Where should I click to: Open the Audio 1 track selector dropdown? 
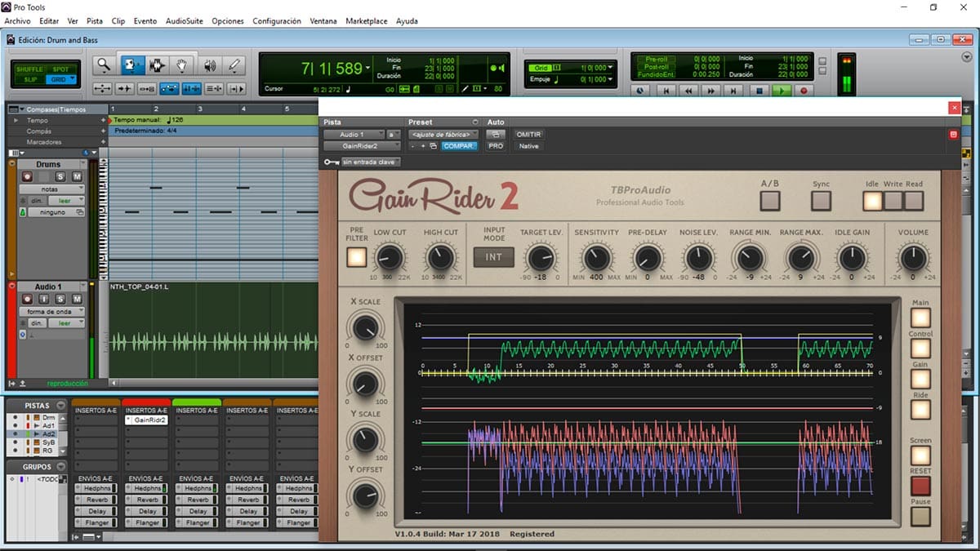tap(353, 135)
